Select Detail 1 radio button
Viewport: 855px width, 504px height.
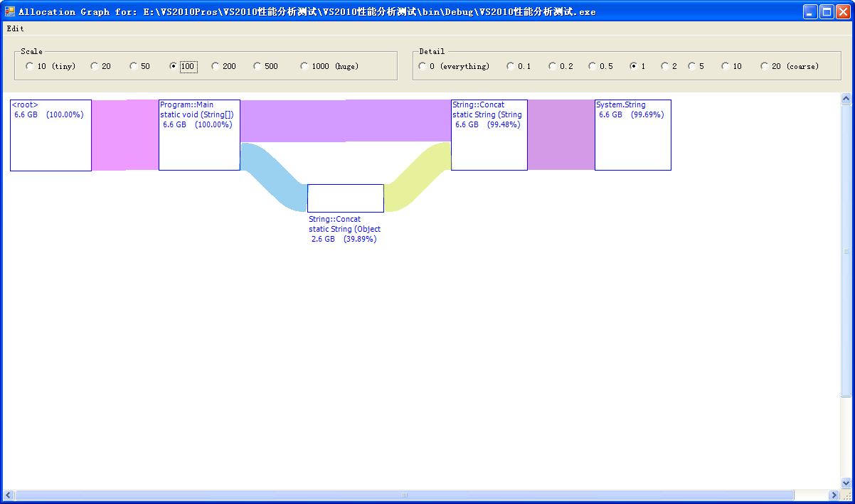[x=637, y=66]
